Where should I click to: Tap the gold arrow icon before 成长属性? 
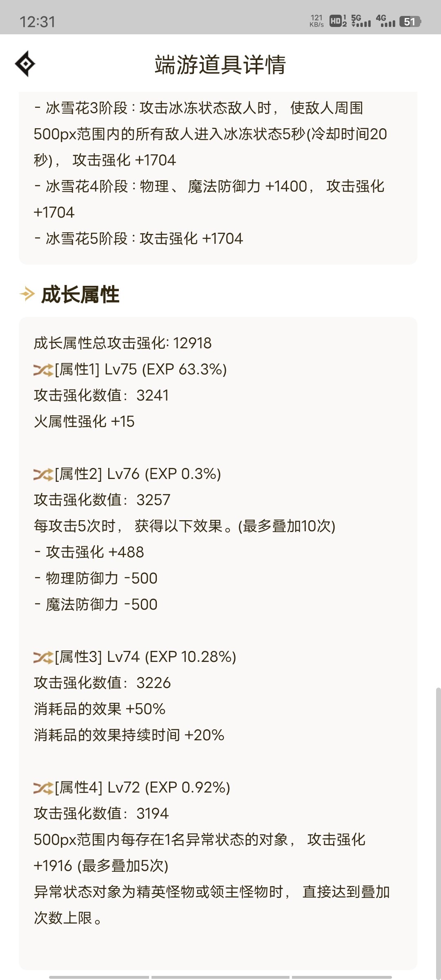click(27, 294)
